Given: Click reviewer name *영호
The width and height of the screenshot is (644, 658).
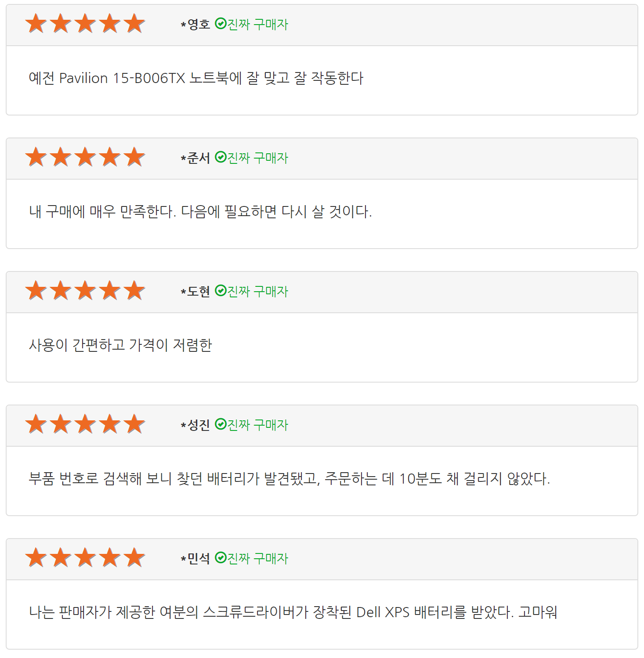Looking at the screenshot, I should (195, 24).
